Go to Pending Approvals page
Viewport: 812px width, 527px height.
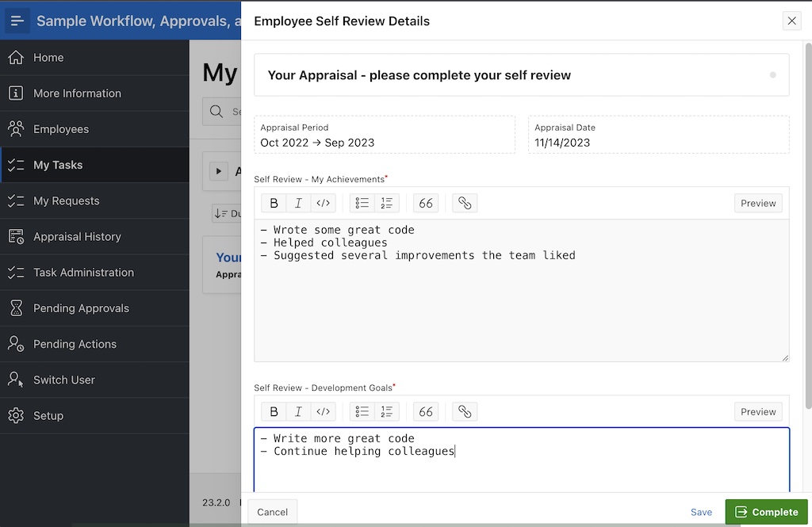(x=81, y=308)
